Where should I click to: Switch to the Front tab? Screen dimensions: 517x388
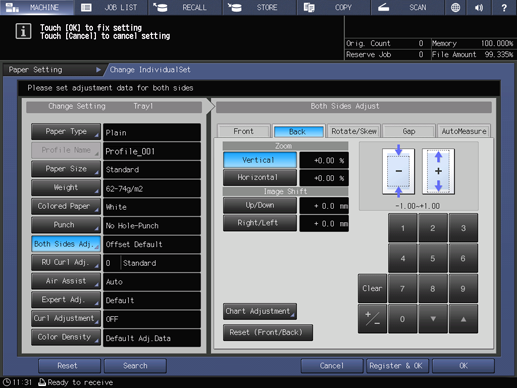[243, 131]
